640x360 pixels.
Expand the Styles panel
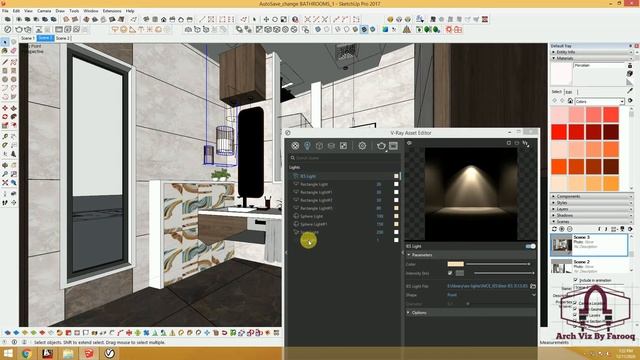pos(591,202)
